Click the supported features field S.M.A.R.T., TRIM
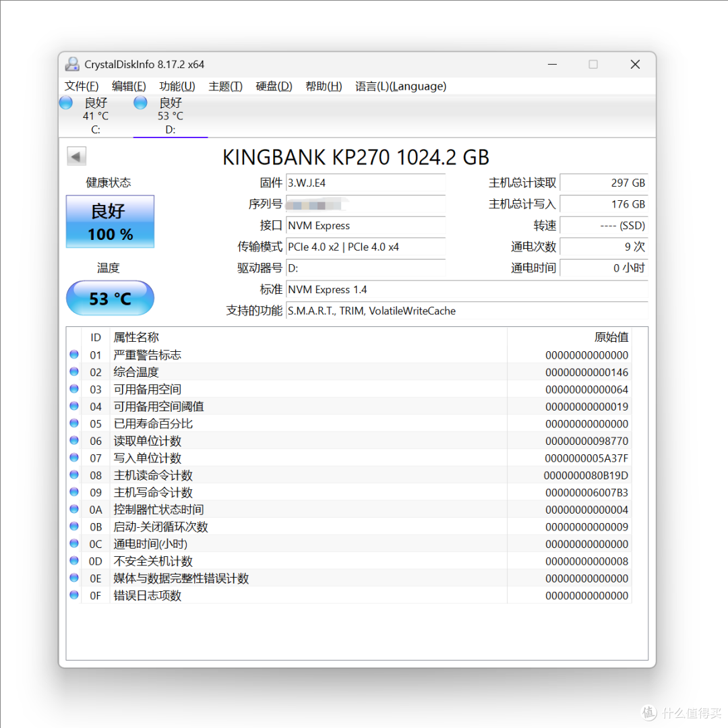 (467, 311)
